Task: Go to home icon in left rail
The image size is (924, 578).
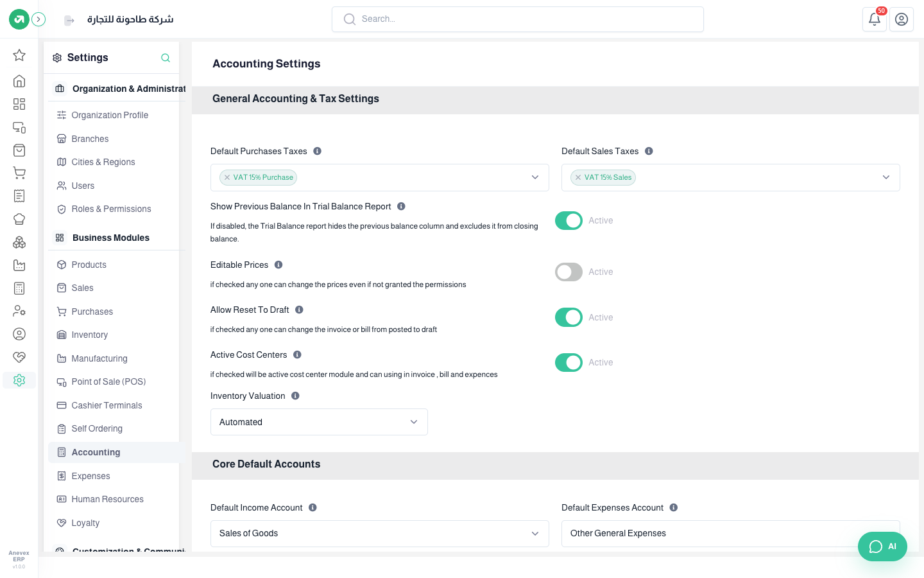Action: click(19, 81)
